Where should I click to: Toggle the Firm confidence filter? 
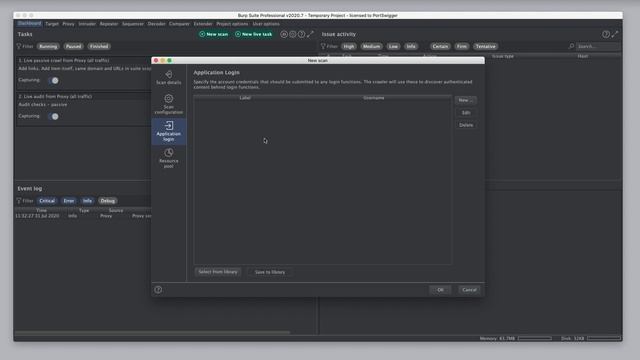462,47
